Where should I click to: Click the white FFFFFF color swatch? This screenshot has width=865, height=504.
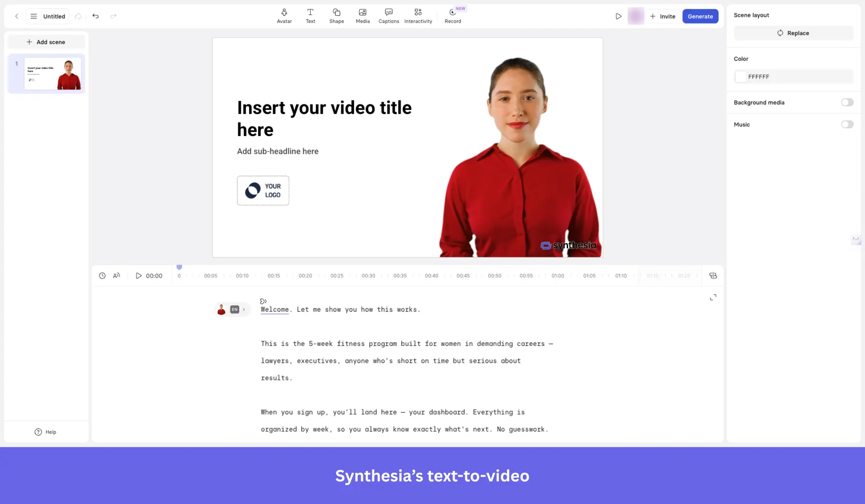click(x=741, y=76)
